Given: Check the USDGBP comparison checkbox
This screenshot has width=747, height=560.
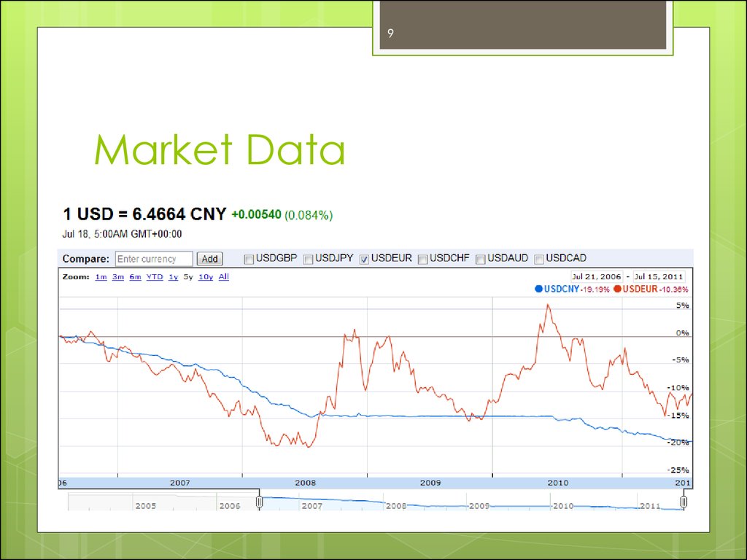Looking at the screenshot, I should 249,260.
